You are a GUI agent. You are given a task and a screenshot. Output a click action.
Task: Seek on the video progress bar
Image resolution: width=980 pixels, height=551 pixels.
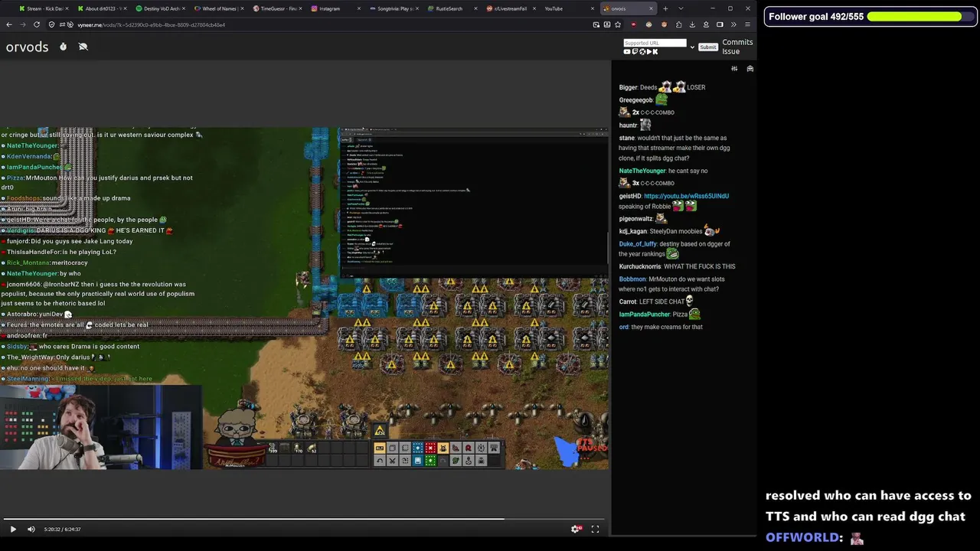click(305, 519)
